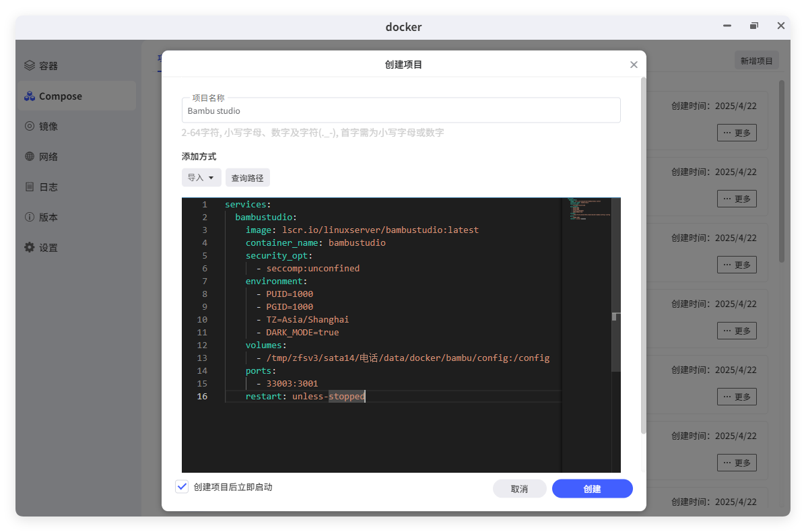Screen dimensions: 806x532
Task: Click line 1 'services:' in the editor
Action: pyautogui.click(x=248, y=204)
